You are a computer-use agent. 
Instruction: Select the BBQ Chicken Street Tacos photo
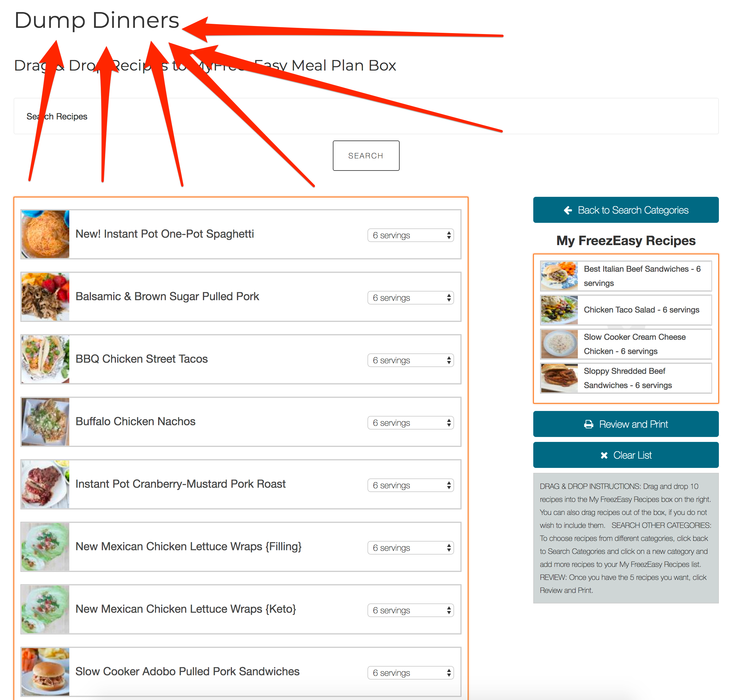coord(45,360)
